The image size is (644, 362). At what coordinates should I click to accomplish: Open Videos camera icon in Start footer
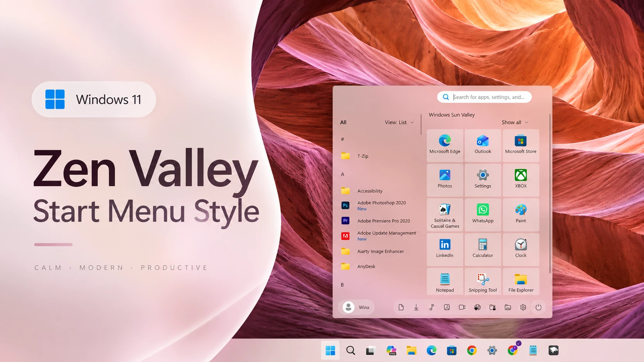click(462, 307)
